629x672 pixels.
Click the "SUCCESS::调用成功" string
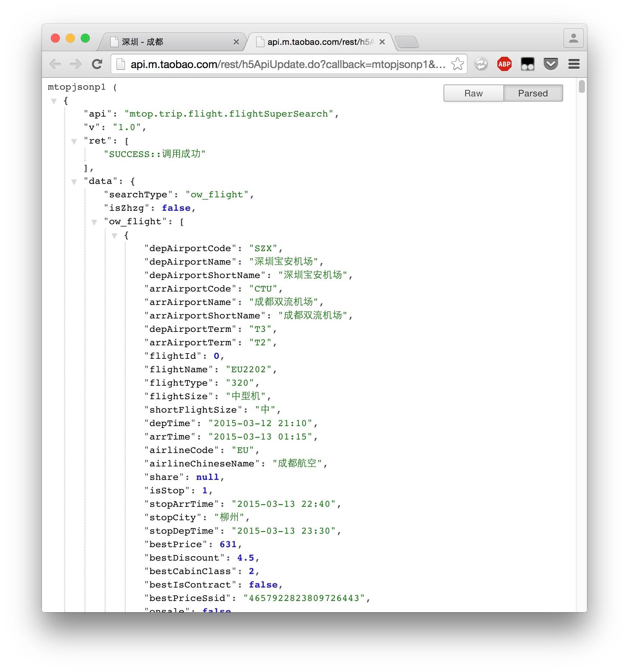click(x=155, y=154)
